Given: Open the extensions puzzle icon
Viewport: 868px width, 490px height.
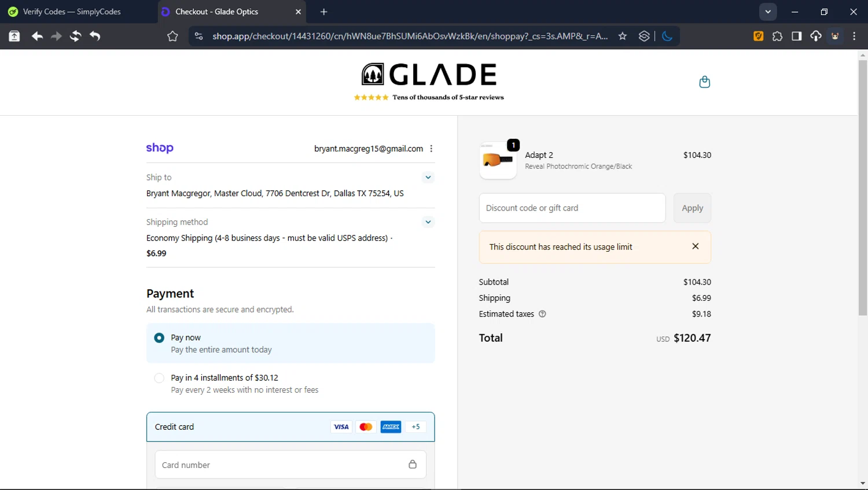Looking at the screenshot, I should [x=777, y=36].
